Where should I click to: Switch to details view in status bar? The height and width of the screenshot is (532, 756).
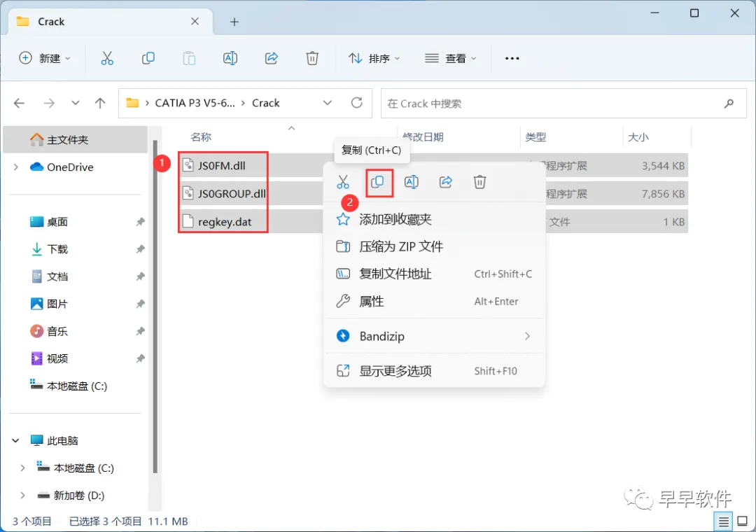tap(724, 521)
